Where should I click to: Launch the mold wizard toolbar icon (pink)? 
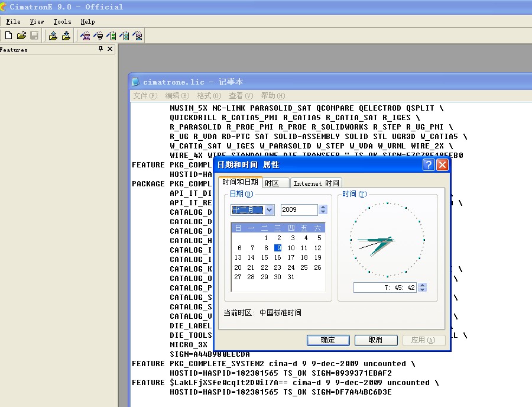click(x=85, y=35)
